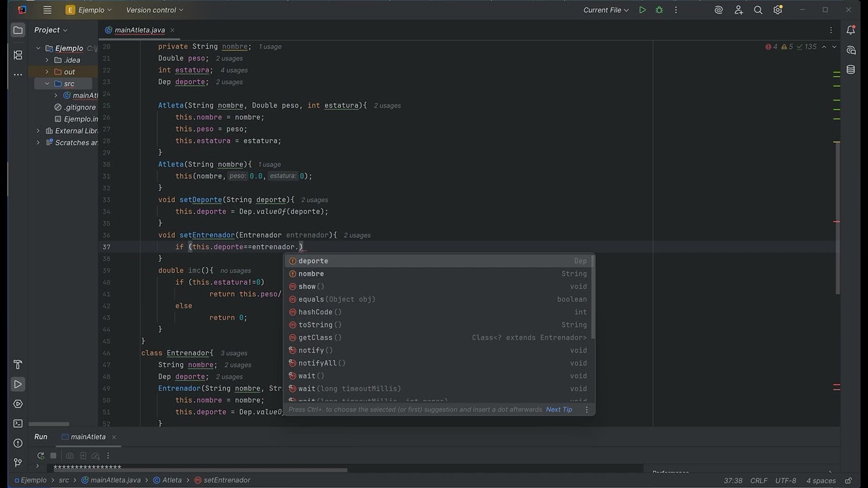The height and width of the screenshot is (488, 868).
Task: Open more run actions menu in toolbar
Action: [x=675, y=10]
